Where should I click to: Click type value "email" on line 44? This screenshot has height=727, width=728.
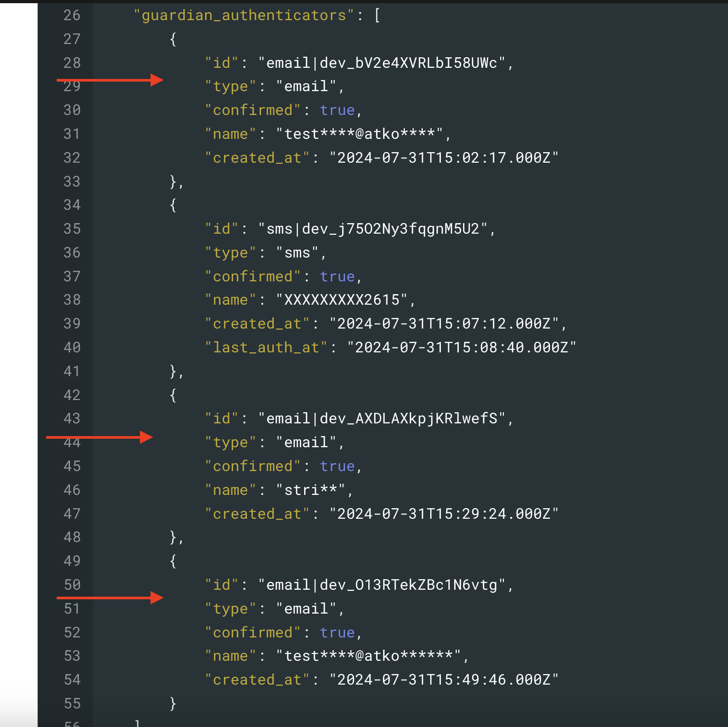[x=306, y=442]
